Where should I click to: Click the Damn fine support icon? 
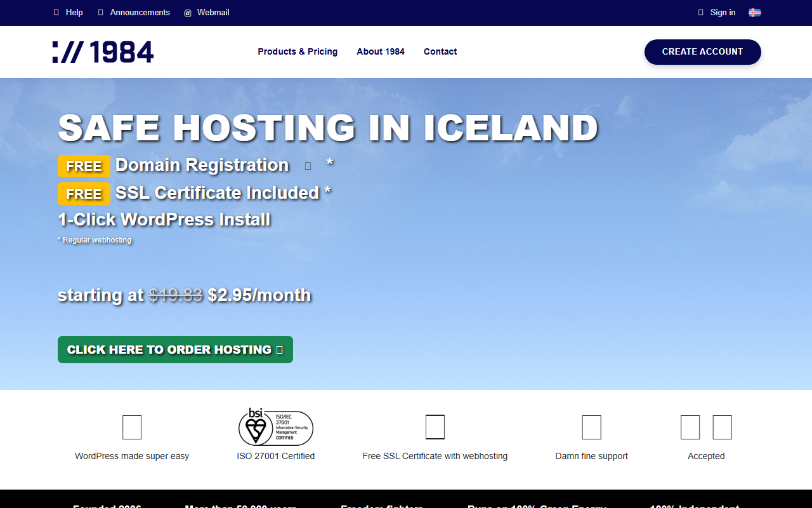[591, 427]
